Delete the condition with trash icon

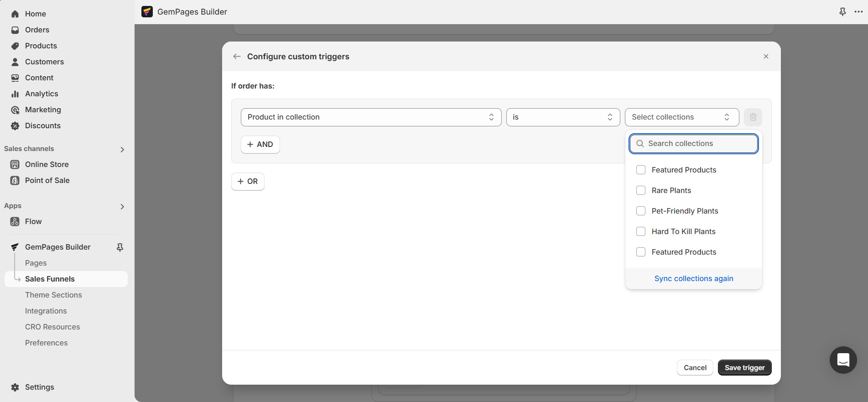(x=753, y=117)
